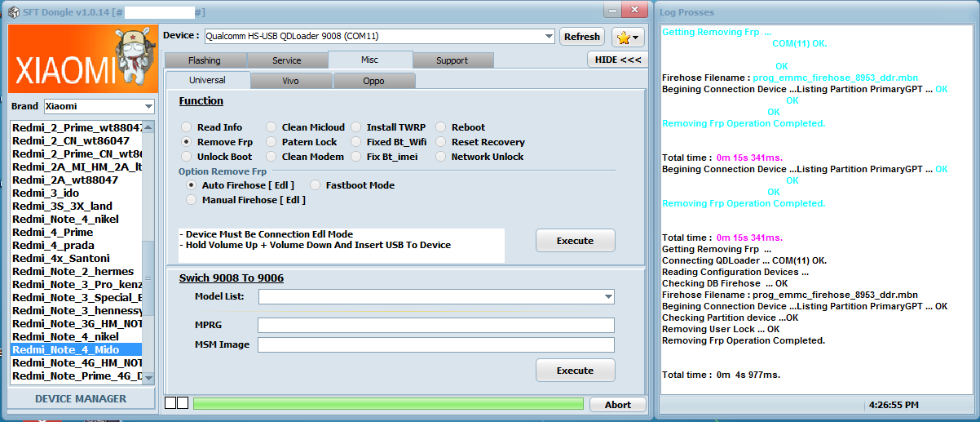Click the MSM Image input field

[x=436, y=344]
